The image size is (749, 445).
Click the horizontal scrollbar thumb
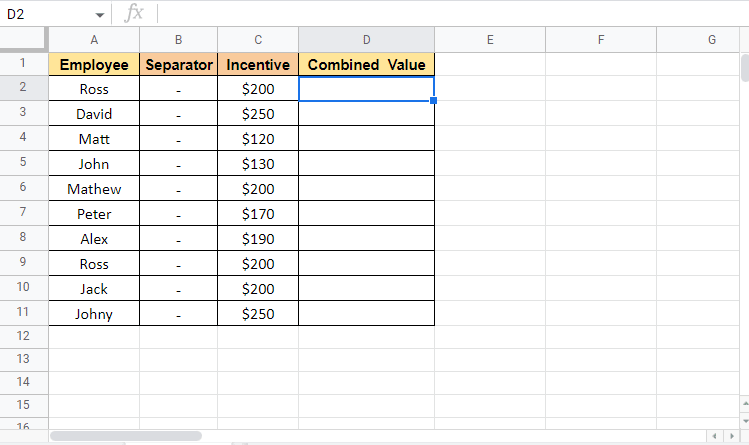pyautogui.click(x=125, y=437)
